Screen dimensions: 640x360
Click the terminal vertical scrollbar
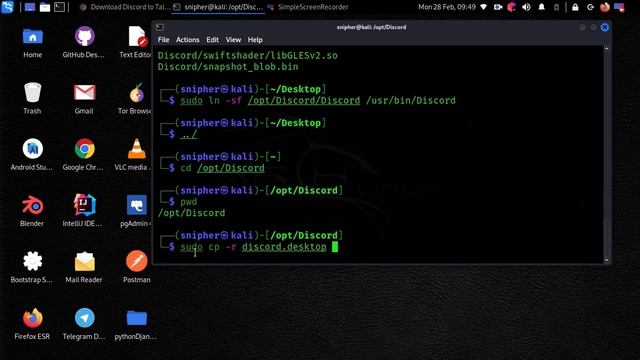pos(607,154)
